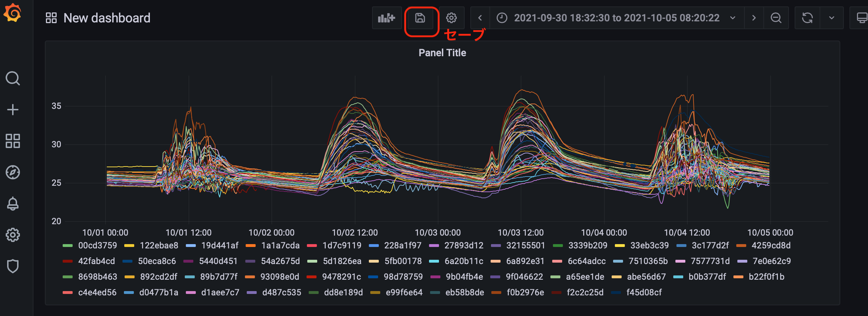Select legend entry 892cd2df
Screen dimensions: 868x316
(x=158, y=277)
